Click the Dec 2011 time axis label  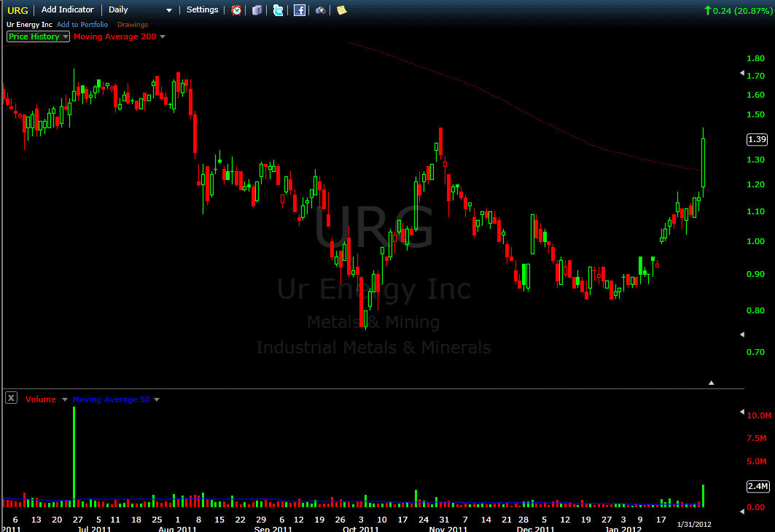[x=535, y=528]
